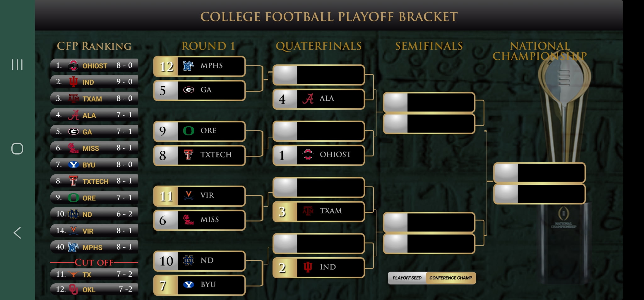Open OHIOST row in CFP Ranking
Viewport: 644px width, 300px height.
[94, 66]
